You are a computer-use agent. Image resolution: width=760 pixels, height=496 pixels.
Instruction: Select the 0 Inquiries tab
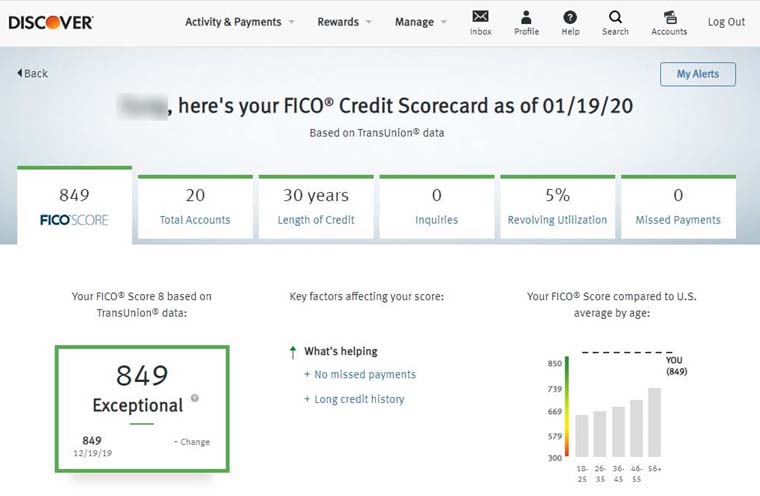[x=437, y=207]
